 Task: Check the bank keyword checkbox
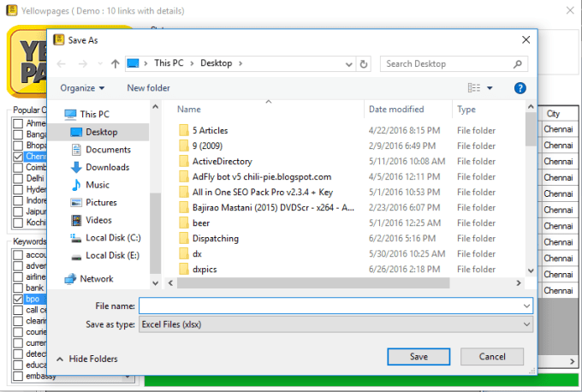tap(18, 288)
